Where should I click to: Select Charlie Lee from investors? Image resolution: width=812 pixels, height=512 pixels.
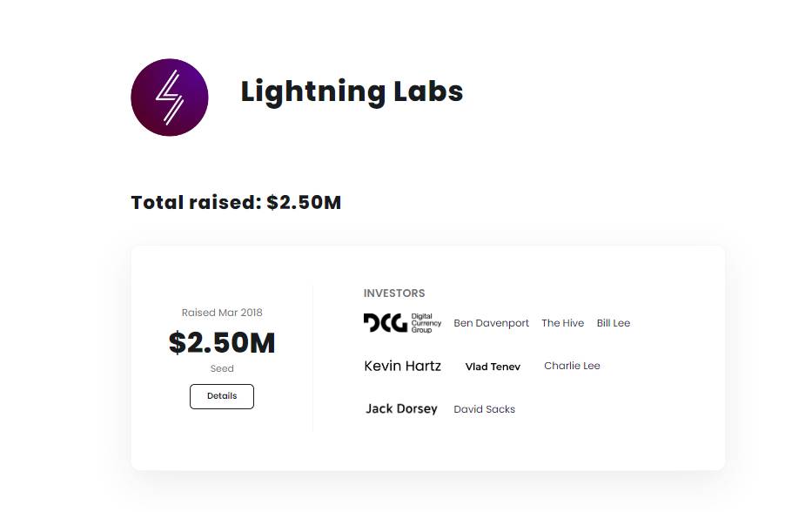572,366
